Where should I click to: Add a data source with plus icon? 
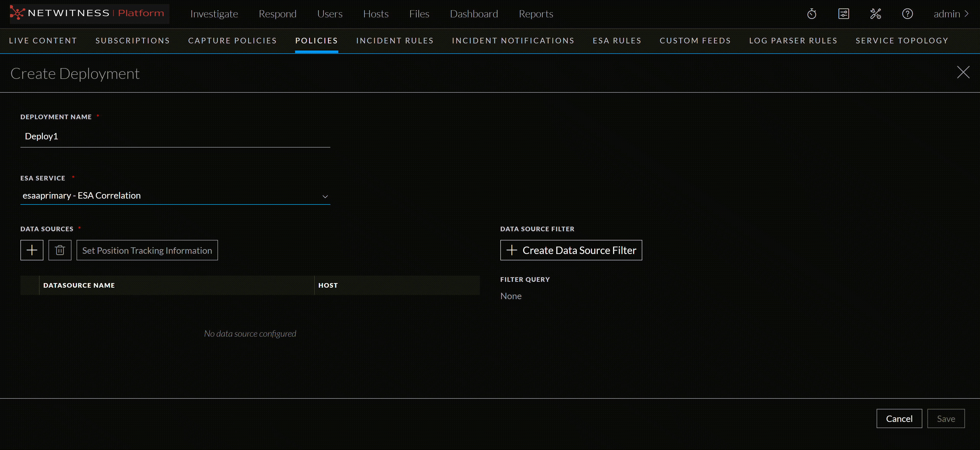(32, 250)
